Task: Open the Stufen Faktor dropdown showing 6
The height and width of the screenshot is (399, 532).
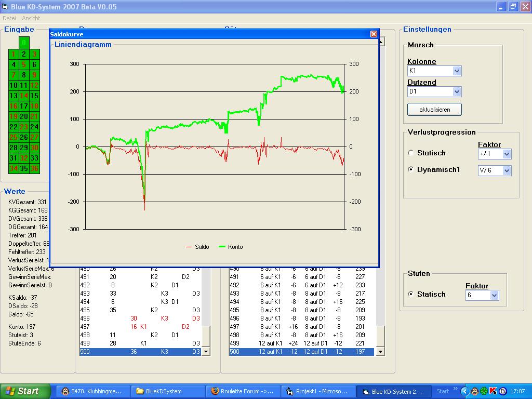Action: [494, 295]
